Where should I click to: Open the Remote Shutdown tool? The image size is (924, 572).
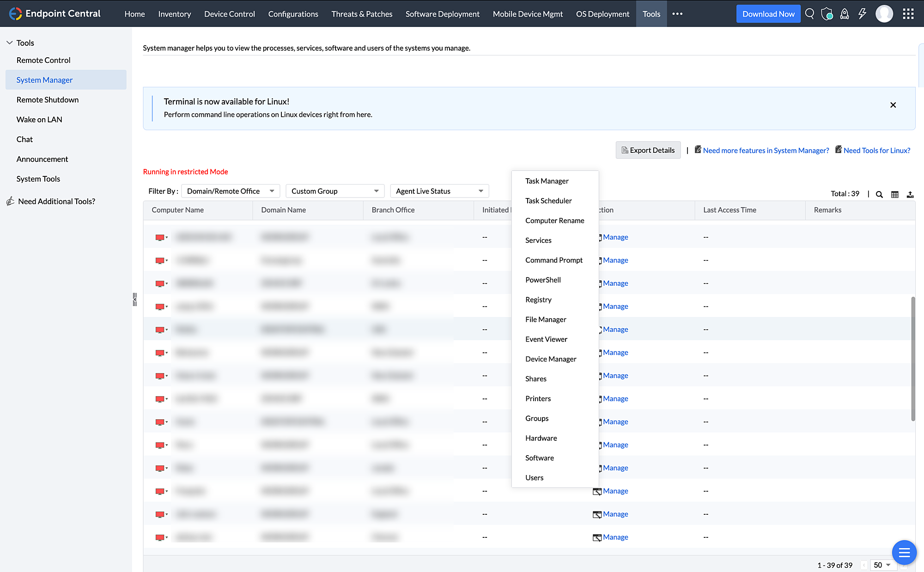pyautogui.click(x=47, y=99)
